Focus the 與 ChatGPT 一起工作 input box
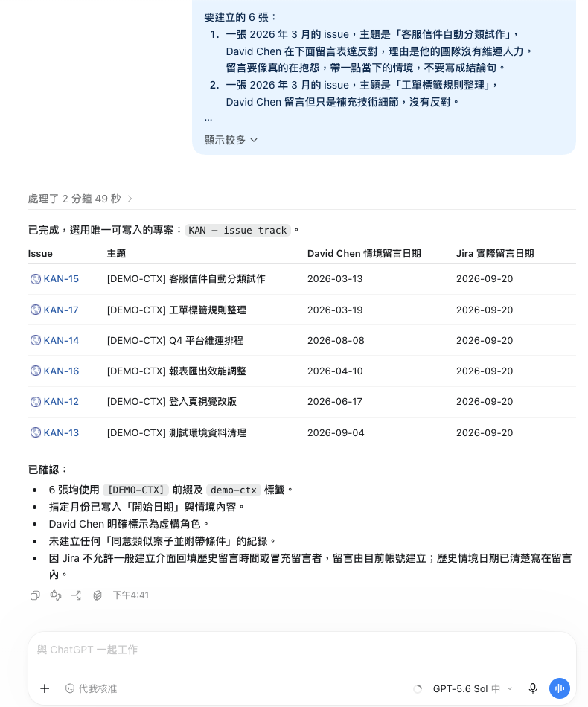The width and height of the screenshot is (588, 707). pyautogui.click(x=301, y=650)
